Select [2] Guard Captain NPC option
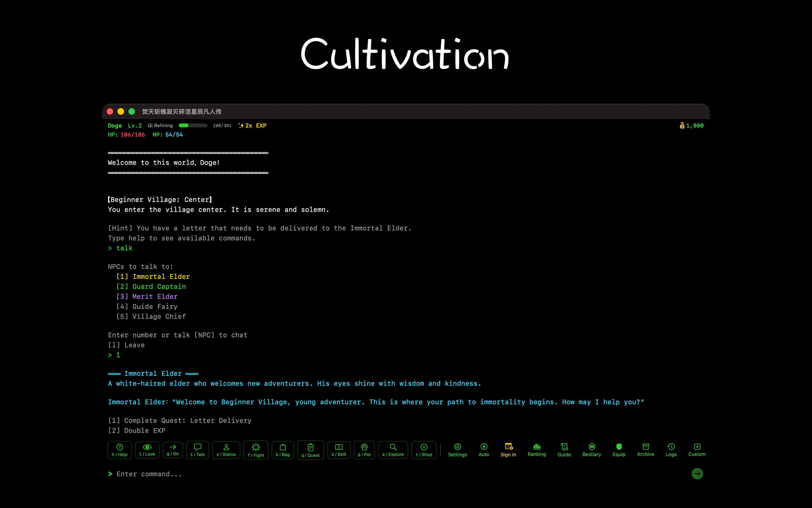This screenshot has height=508, width=812. pos(151,287)
